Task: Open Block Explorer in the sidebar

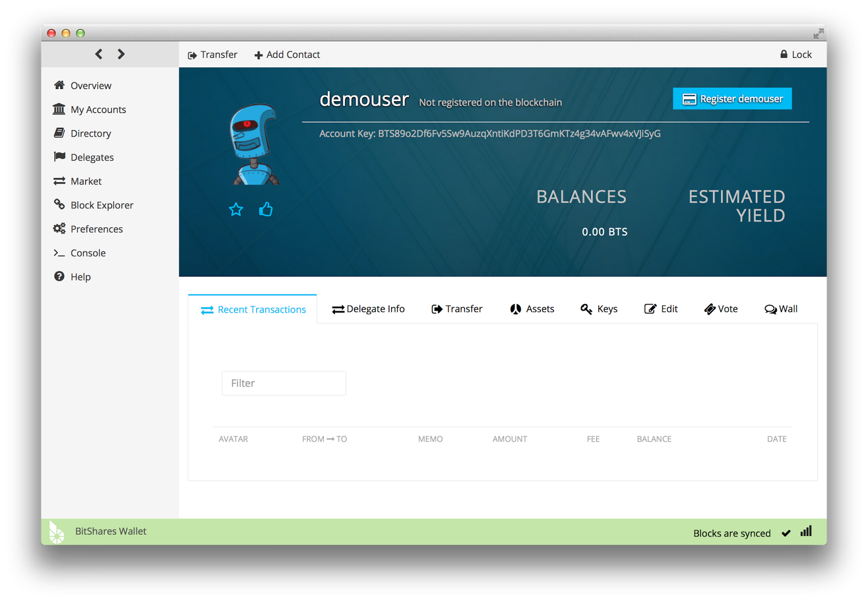Action: (93, 204)
